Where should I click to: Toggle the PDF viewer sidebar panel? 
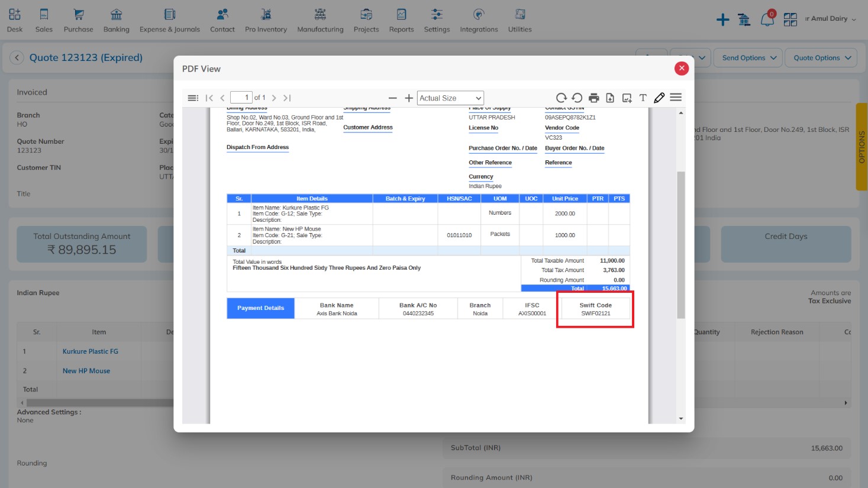click(193, 98)
